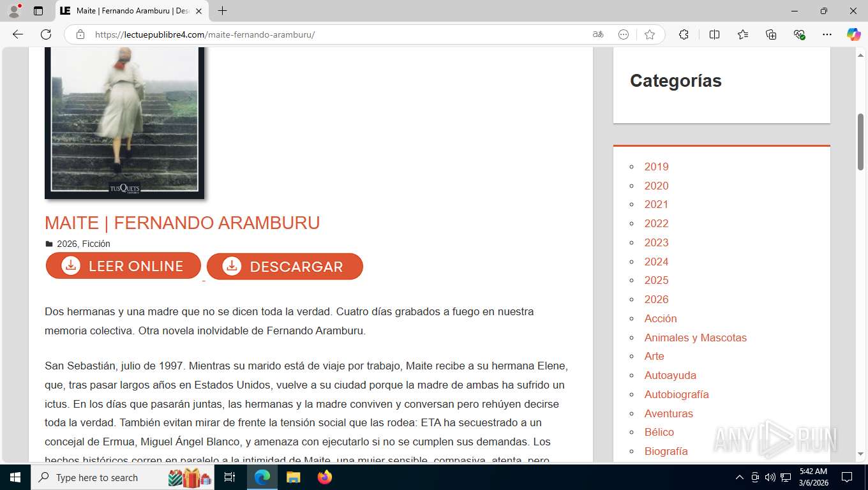This screenshot has width=868, height=490.
Task: Open the volume speaker icon
Action: 770,477
